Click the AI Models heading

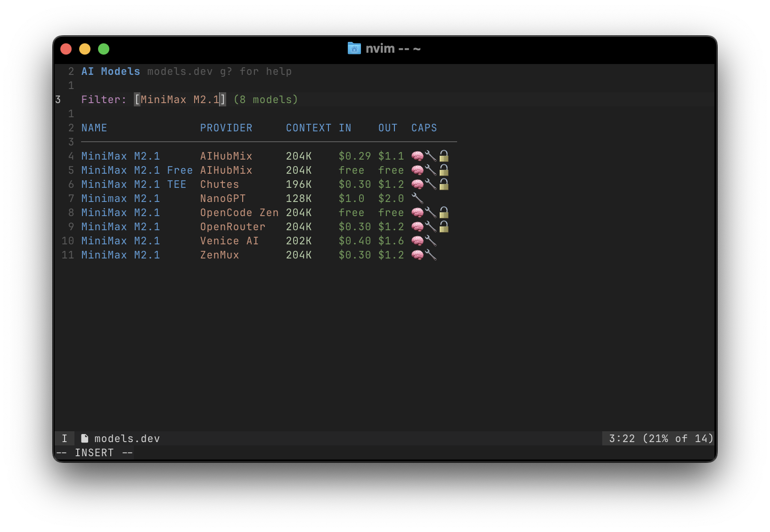click(111, 71)
